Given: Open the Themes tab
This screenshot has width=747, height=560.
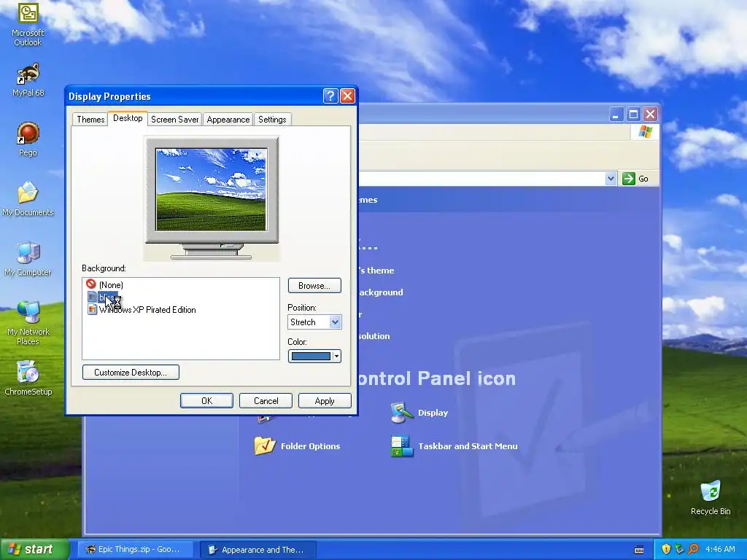Looking at the screenshot, I should pyautogui.click(x=90, y=120).
